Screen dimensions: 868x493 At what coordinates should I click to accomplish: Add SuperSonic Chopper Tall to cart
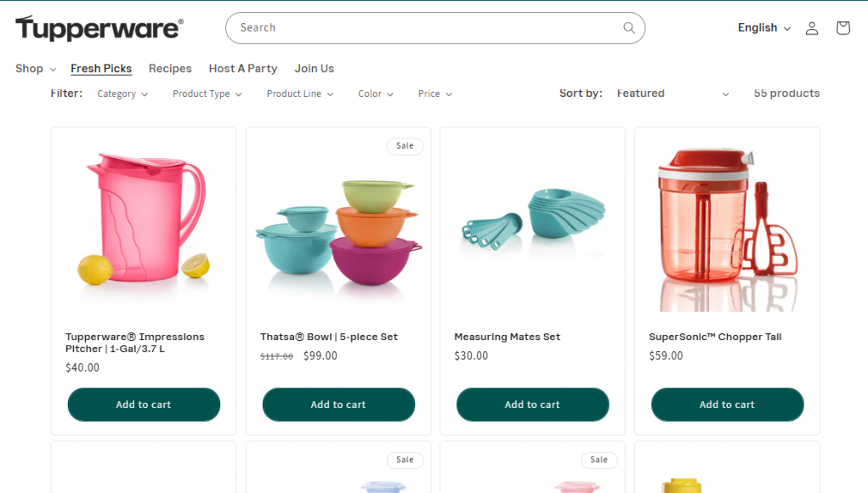[727, 405]
